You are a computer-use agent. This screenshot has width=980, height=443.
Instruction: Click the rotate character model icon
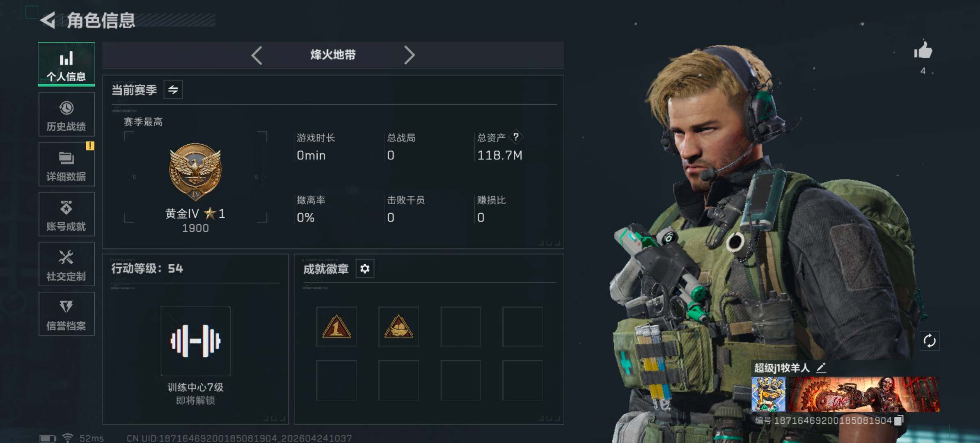click(929, 340)
